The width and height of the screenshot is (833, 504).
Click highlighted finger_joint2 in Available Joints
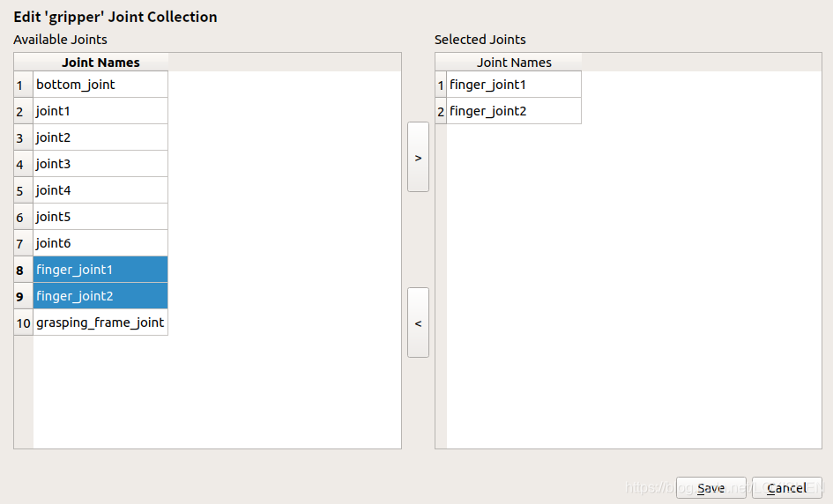[x=100, y=296]
